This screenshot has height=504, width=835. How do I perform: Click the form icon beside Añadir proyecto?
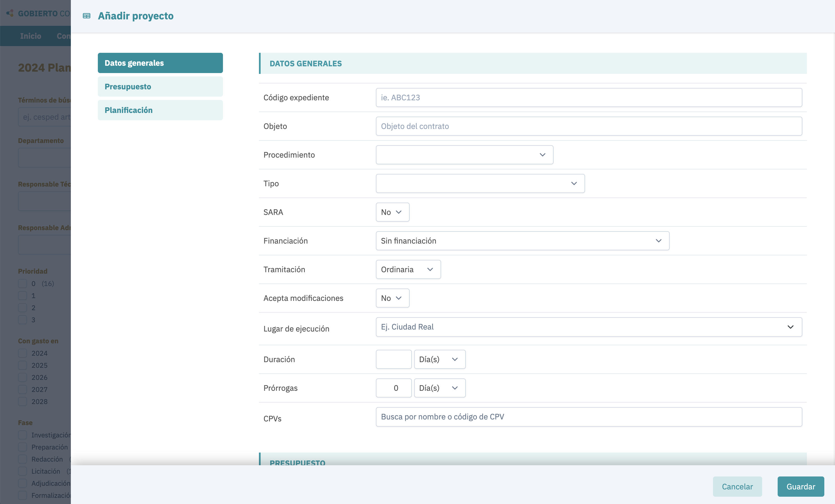pyautogui.click(x=86, y=16)
